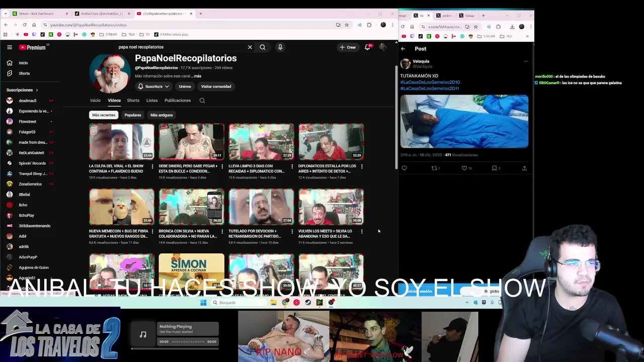Image resolution: width=644 pixels, height=362 pixels.
Task: Search within channel using magnifier icon
Action: pyautogui.click(x=202, y=101)
